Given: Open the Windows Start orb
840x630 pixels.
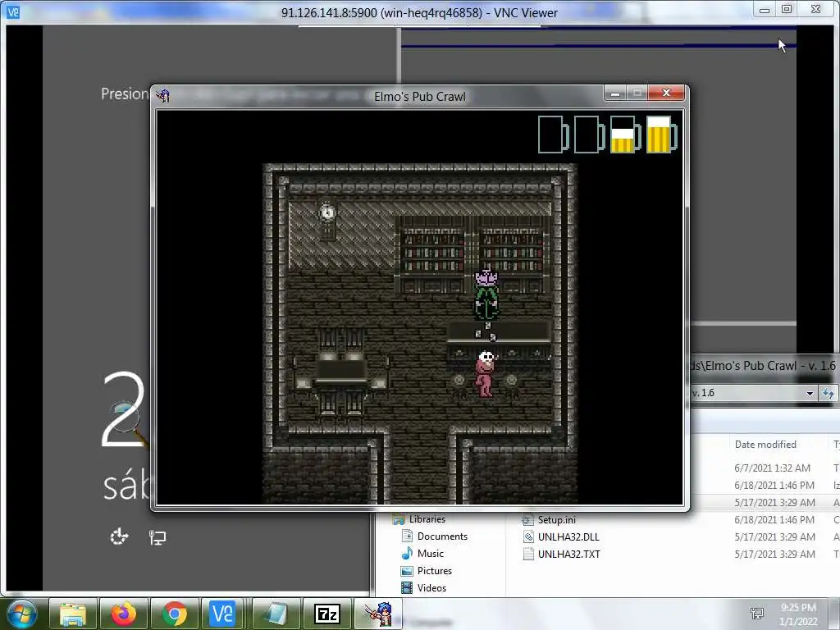Looking at the screenshot, I should click(22, 614).
